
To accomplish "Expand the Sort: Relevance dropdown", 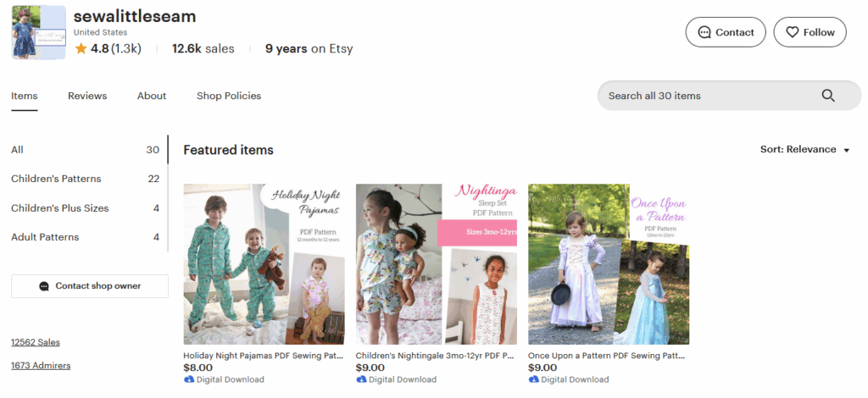I will [804, 150].
